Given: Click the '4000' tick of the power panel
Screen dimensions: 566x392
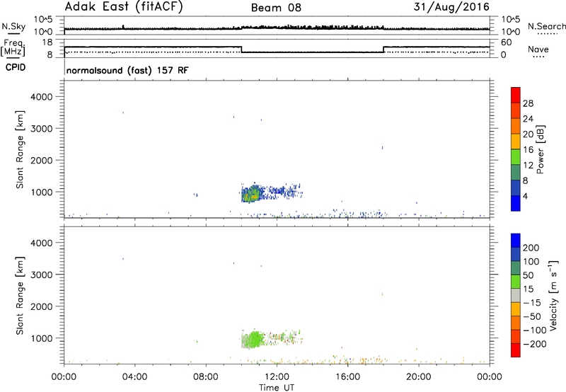Looking at the screenshot, I should click(x=42, y=97).
